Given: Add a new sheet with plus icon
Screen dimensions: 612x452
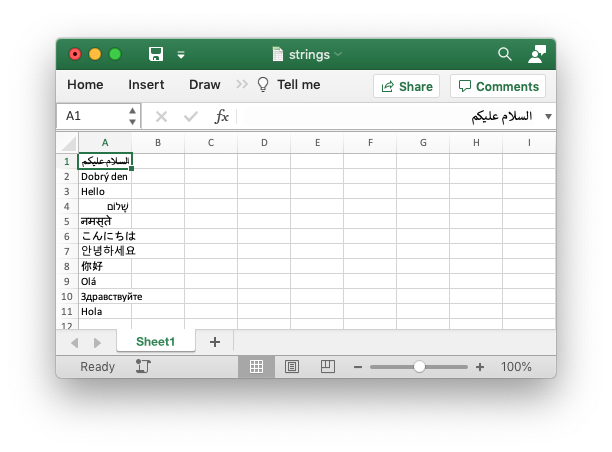Looking at the screenshot, I should tap(214, 342).
